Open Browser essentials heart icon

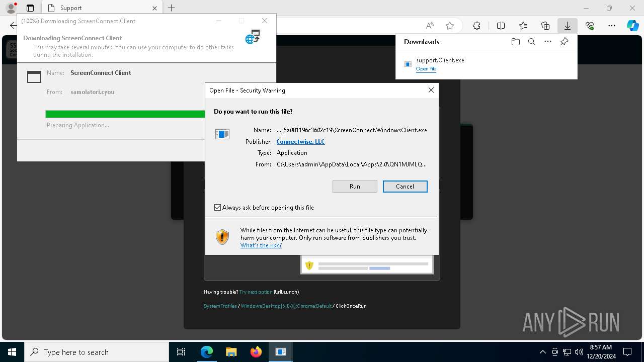click(x=590, y=26)
